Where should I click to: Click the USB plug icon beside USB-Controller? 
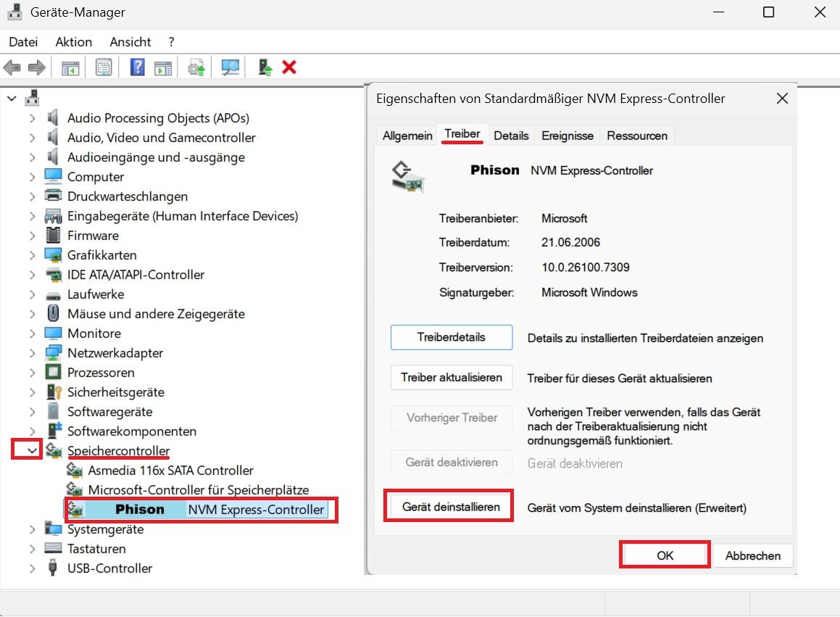tap(52, 567)
